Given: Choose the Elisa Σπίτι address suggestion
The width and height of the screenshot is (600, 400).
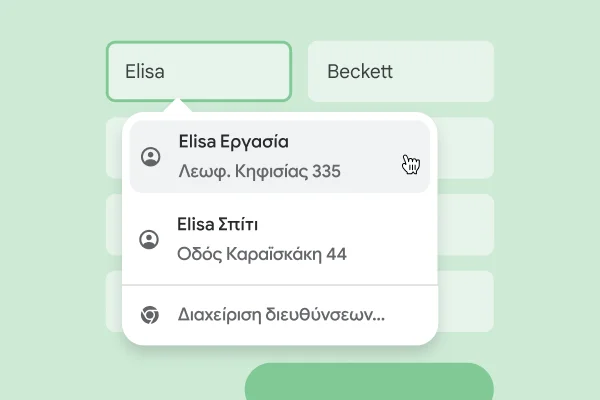Looking at the screenshot, I should (x=280, y=239).
